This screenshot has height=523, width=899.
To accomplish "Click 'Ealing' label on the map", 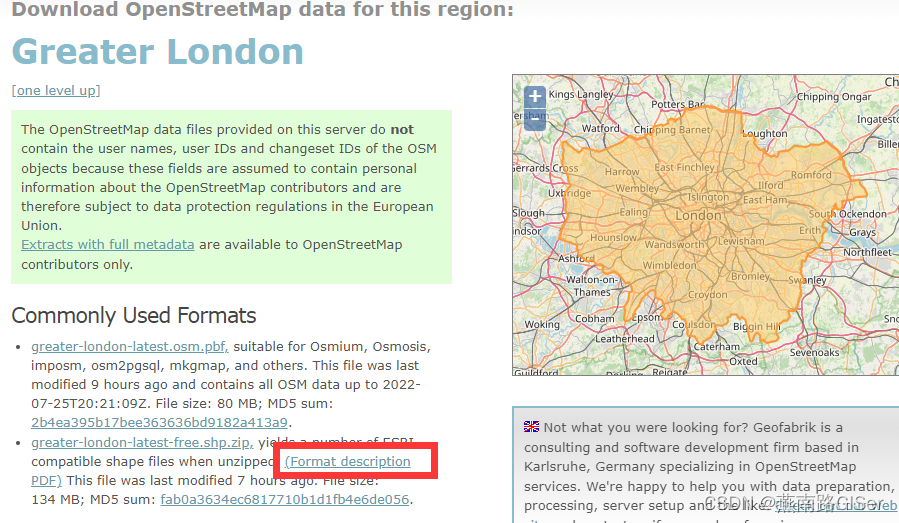I will [x=634, y=212].
